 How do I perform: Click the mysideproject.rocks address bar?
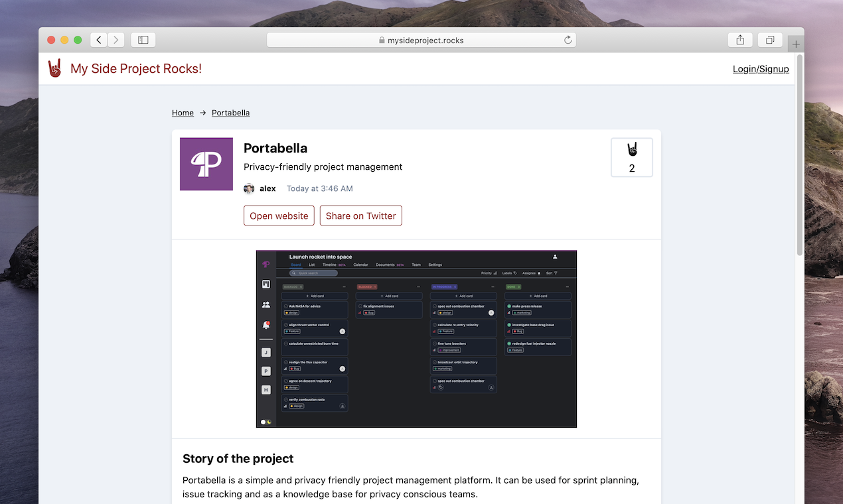pyautogui.click(x=421, y=40)
